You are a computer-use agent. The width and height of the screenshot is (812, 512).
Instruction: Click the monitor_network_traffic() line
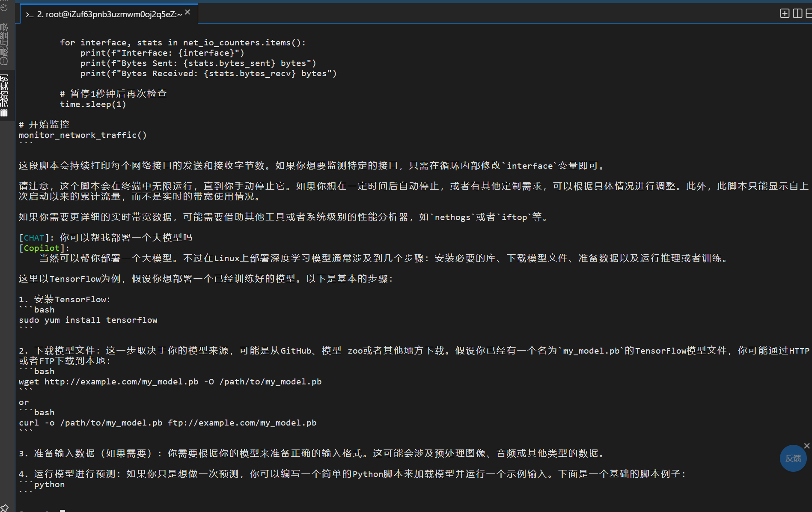tap(83, 135)
